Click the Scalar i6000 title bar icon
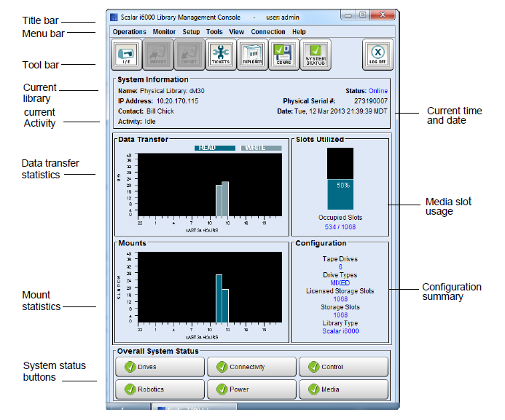The image size is (505, 420). tap(114, 17)
